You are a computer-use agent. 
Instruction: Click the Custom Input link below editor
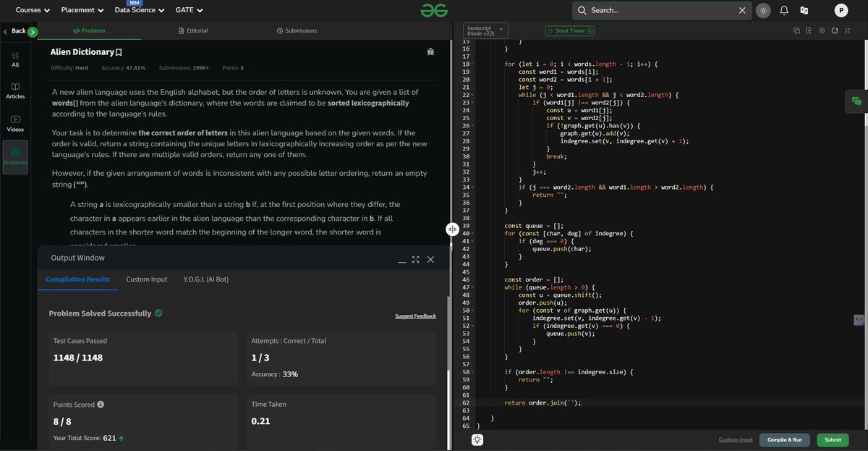click(736, 439)
